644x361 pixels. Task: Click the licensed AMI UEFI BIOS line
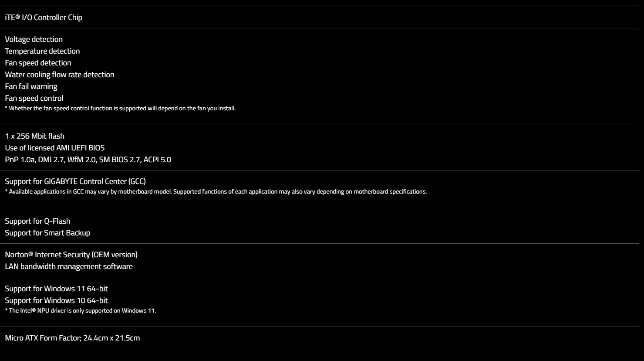tap(55, 148)
